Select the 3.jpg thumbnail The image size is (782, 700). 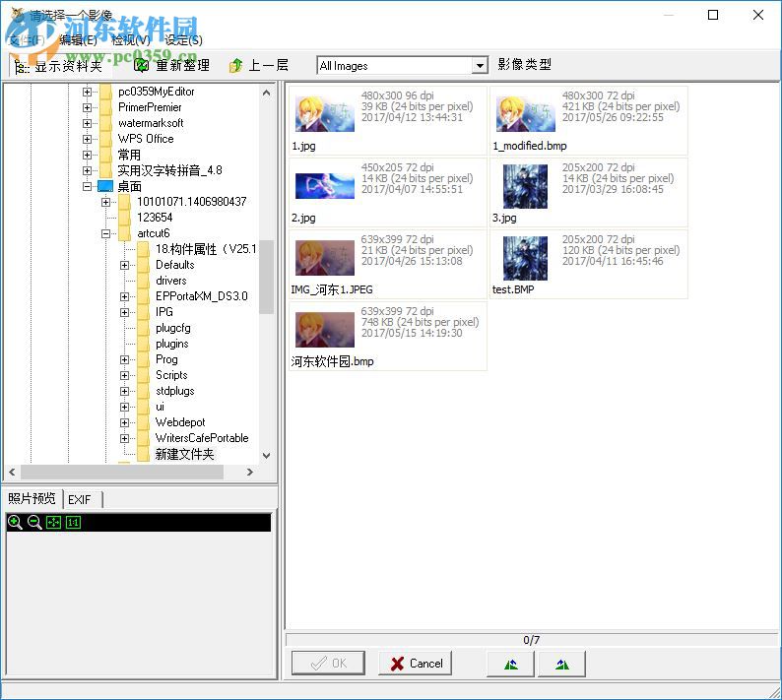coord(589,192)
